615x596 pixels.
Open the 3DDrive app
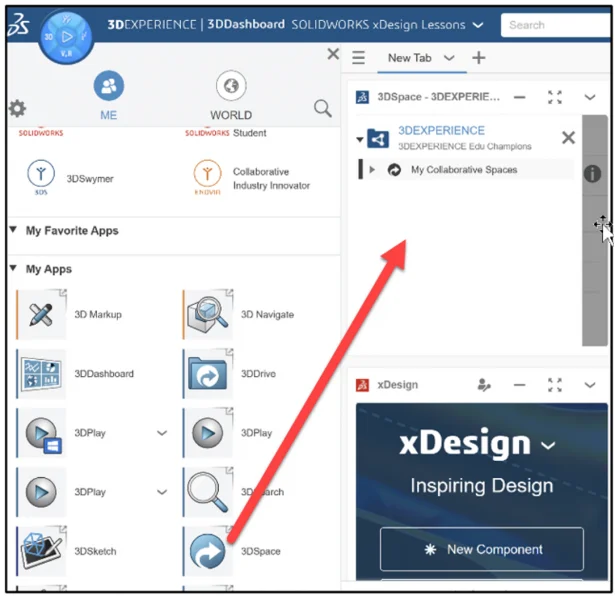[208, 374]
